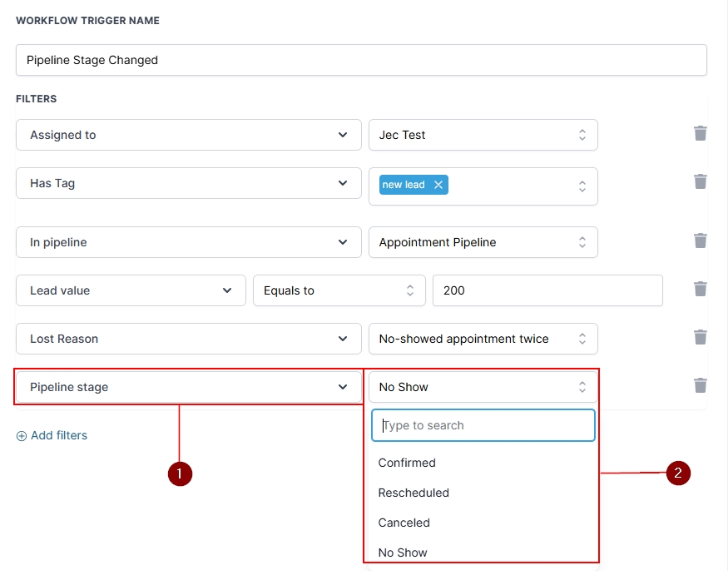Screen dimensions: 728x580
Task: Trash the Lost Reason filter row
Action: (701, 337)
